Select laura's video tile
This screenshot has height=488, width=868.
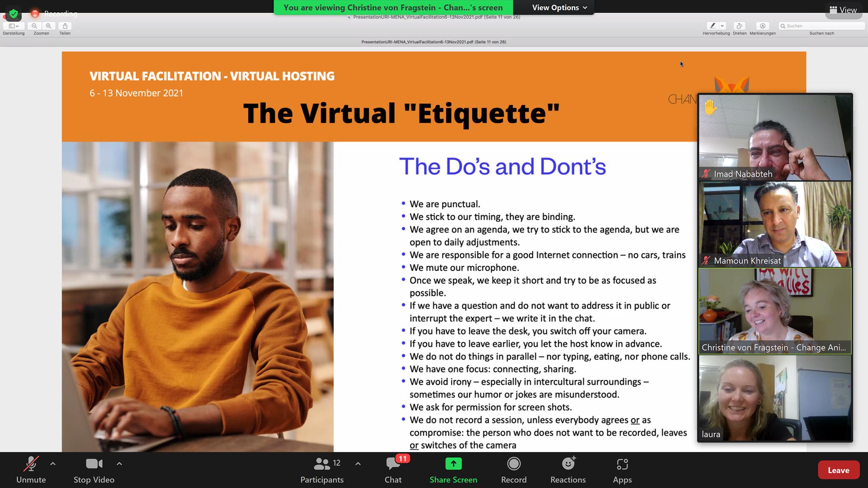[775, 398]
